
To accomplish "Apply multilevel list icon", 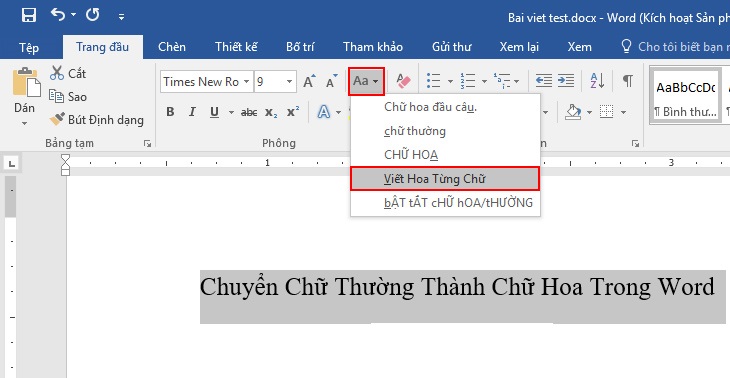I will point(502,81).
